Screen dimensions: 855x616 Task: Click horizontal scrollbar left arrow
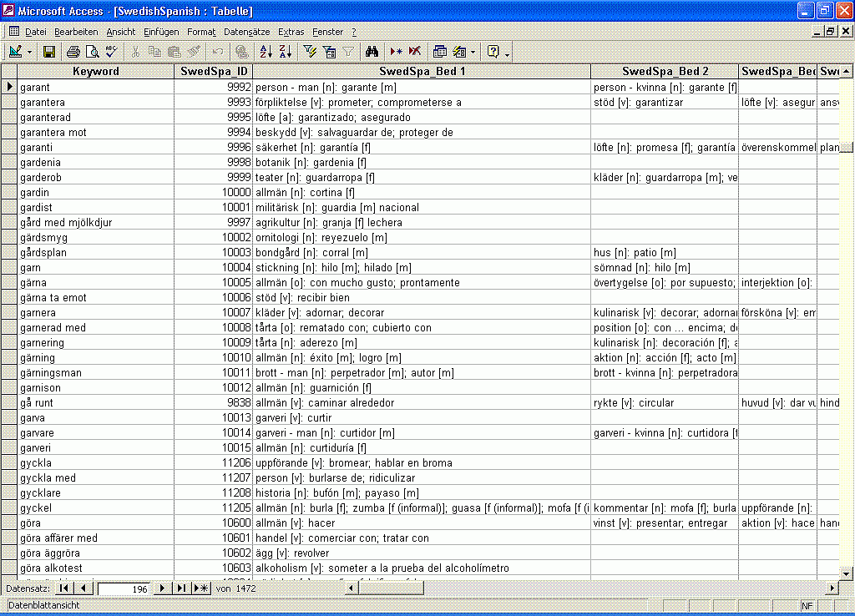coord(352,588)
